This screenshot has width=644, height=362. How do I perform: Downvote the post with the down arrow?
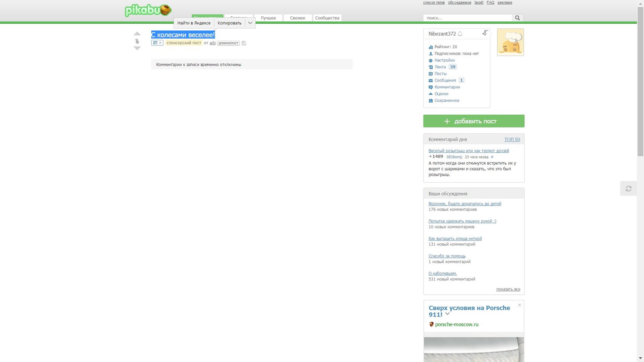coord(137,48)
